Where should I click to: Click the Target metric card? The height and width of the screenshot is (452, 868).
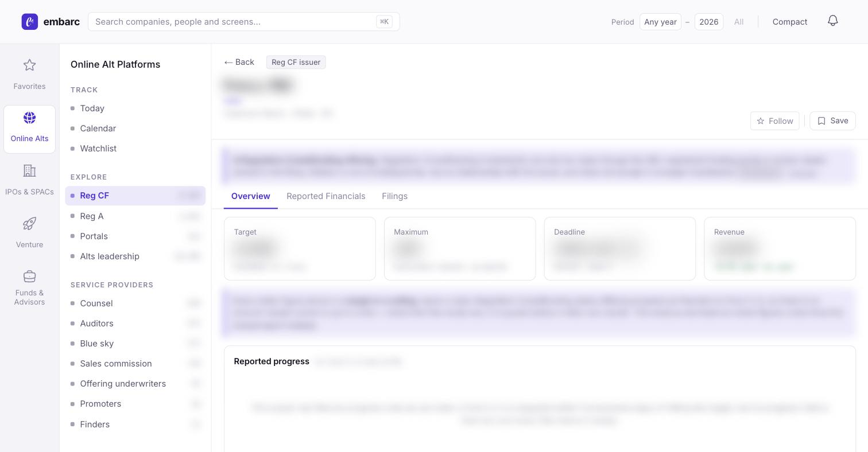click(x=300, y=249)
